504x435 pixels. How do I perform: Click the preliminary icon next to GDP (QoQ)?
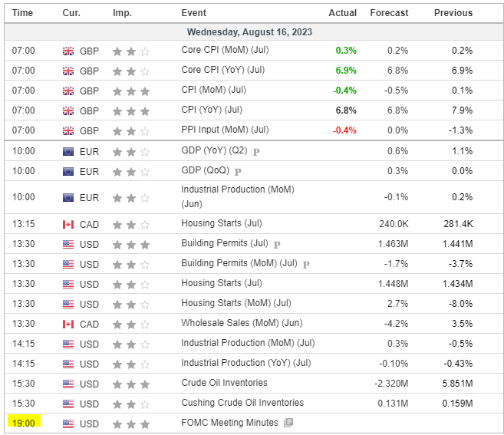pos(238,172)
